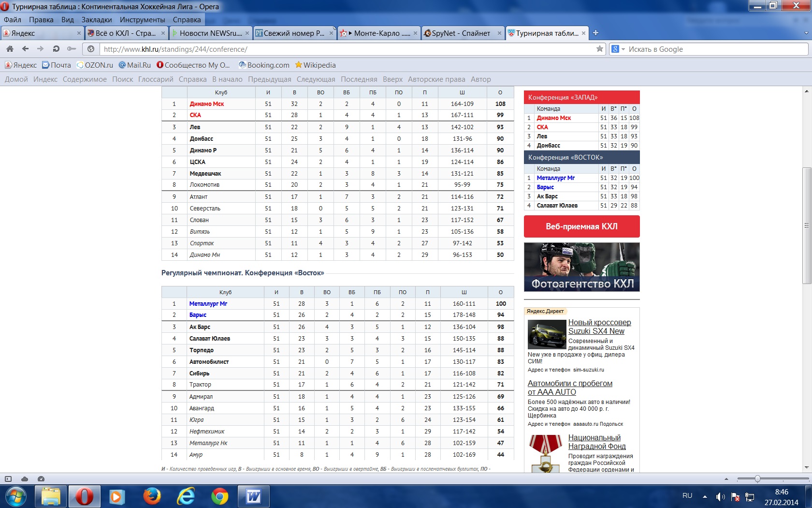The width and height of the screenshot is (812, 508).
Task: Launch Internet Explorer from taskbar
Action: 186,496
